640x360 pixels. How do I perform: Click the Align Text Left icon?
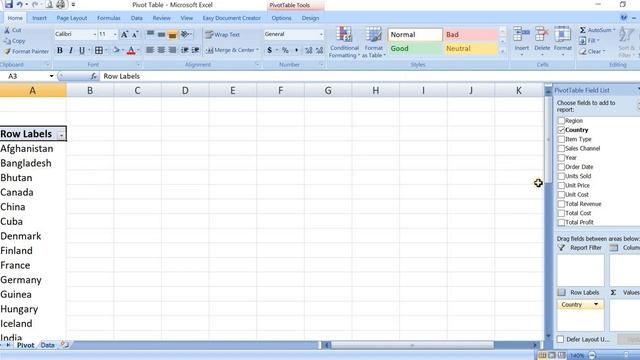(150, 50)
